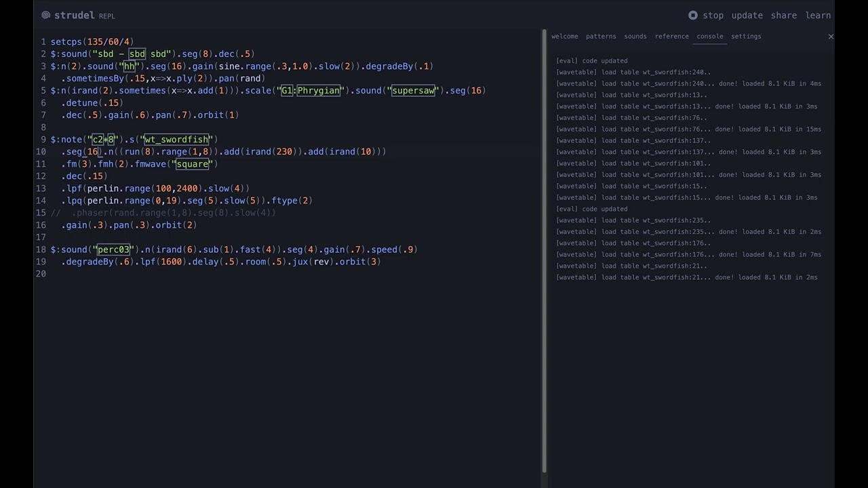868x488 pixels.
Task: Click the "perc03" sound string
Action: (113, 249)
